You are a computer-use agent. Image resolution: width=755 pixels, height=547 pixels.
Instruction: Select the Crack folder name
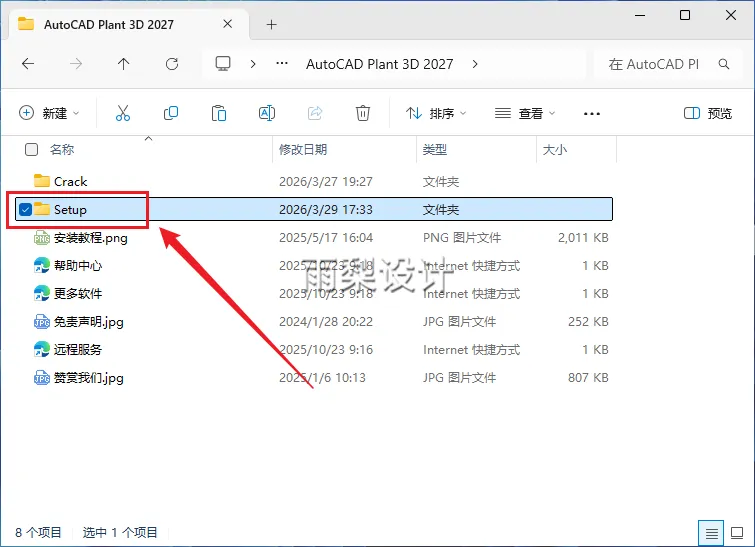tap(70, 182)
